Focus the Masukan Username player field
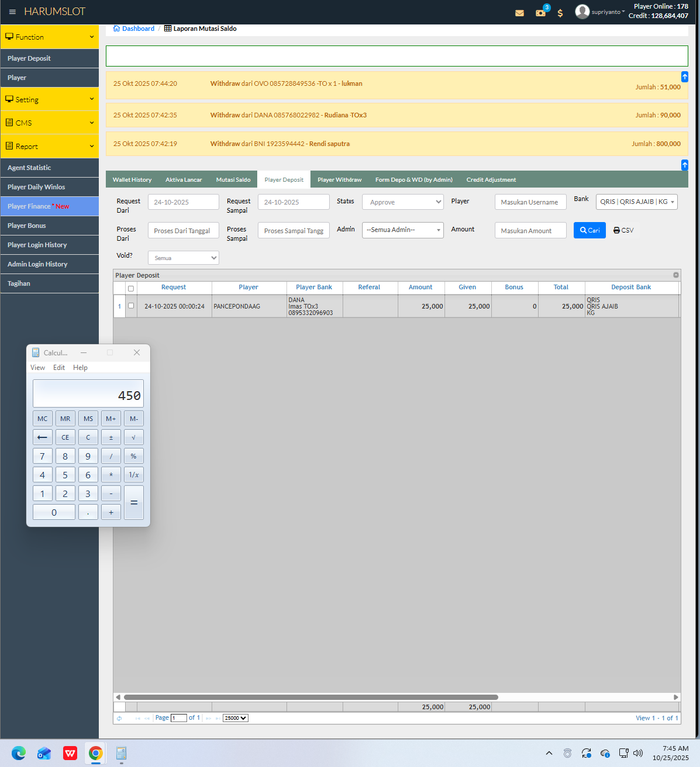Viewport: 700px width, 767px height. pos(531,202)
